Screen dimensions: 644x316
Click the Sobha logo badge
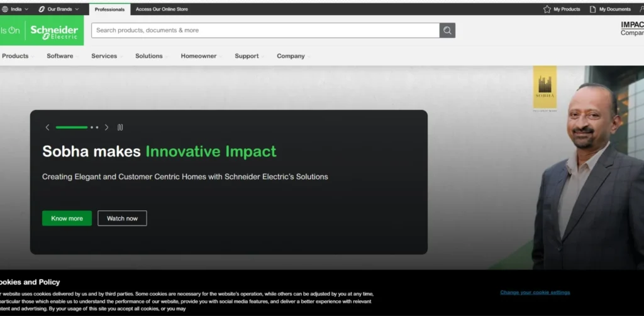545,89
